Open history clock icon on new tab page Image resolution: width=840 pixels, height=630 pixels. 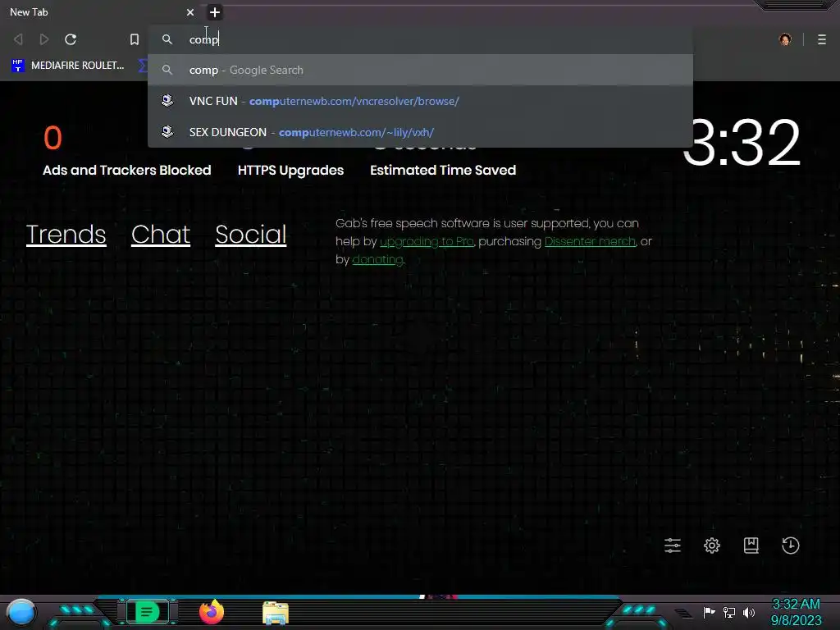point(791,546)
